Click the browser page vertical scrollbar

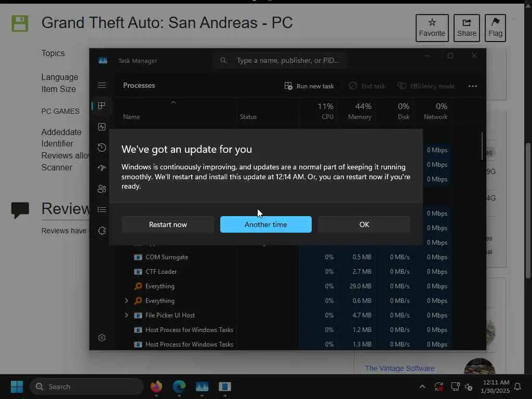(x=528, y=210)
